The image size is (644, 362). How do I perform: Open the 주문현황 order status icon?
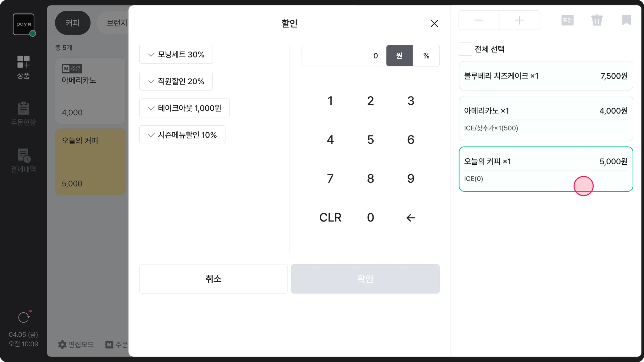point(23,113)
